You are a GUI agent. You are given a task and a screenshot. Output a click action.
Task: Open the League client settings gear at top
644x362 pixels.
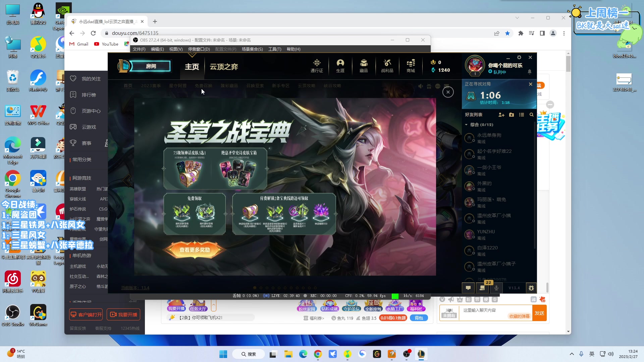[x=519, y=57]
